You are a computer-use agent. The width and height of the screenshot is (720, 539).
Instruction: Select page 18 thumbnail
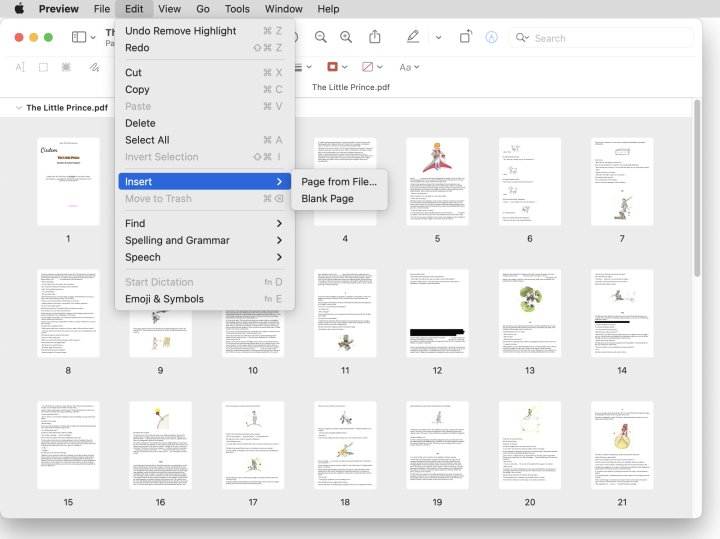(345, 445)
